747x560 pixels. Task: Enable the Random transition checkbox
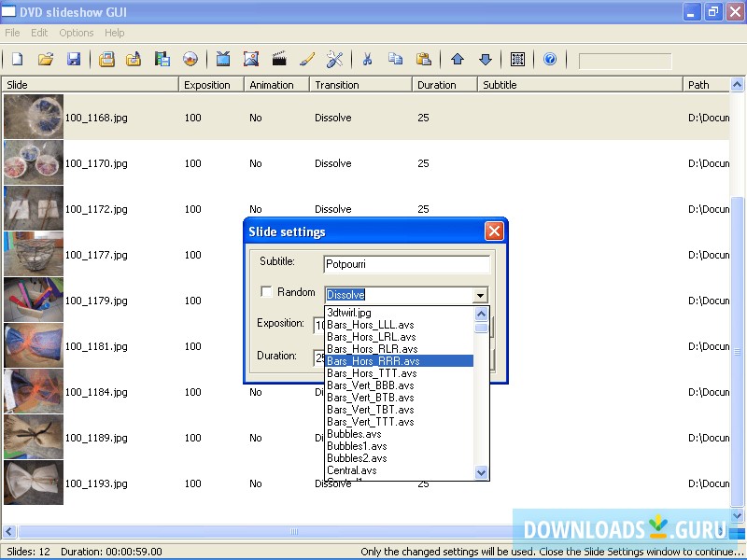(267, 292)
